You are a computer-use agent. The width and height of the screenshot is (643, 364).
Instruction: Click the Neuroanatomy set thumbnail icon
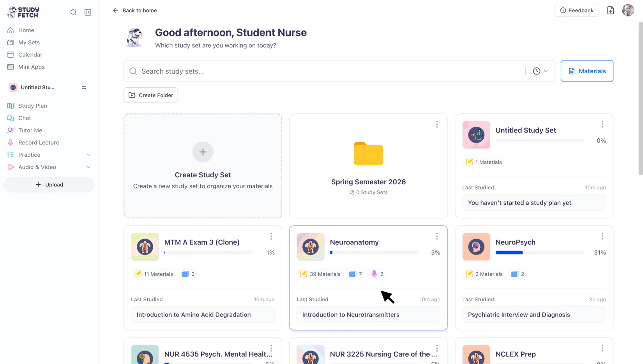(x=311, y=247)
